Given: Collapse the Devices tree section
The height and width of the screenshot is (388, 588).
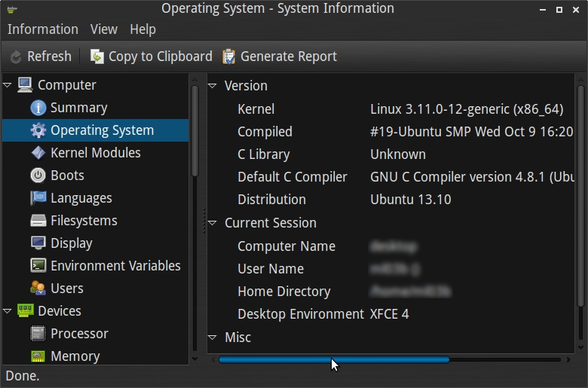Looking at the screenshot, I should pos(8,311).
